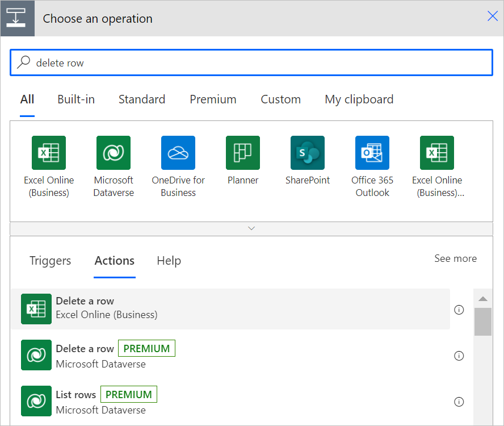The height and width of the screenshot is (426, 504).
Task: Click the info icon beside List rows
Action: (459, 402)
